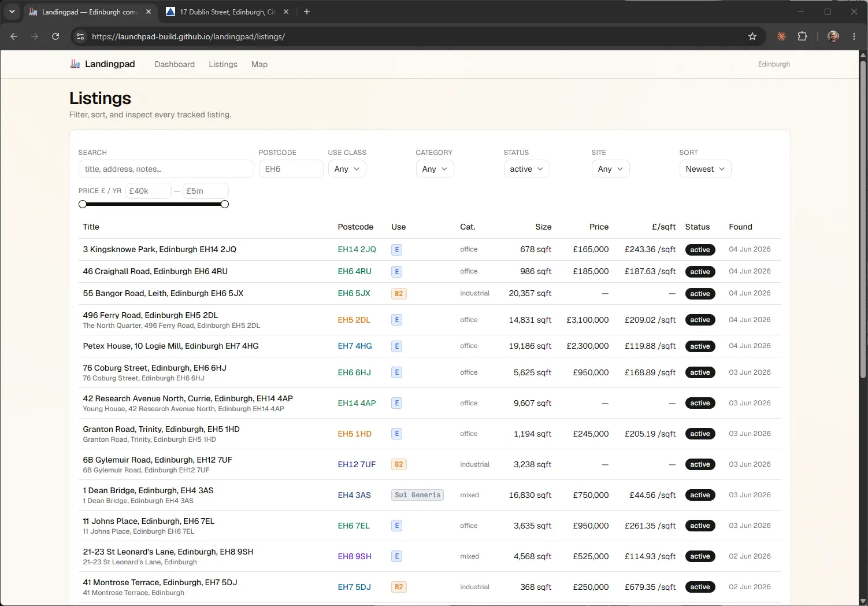The width and height of the screenshot is (868, 606).
Task: Click the Sui Generis use badge
Action: tap(417, 495)
